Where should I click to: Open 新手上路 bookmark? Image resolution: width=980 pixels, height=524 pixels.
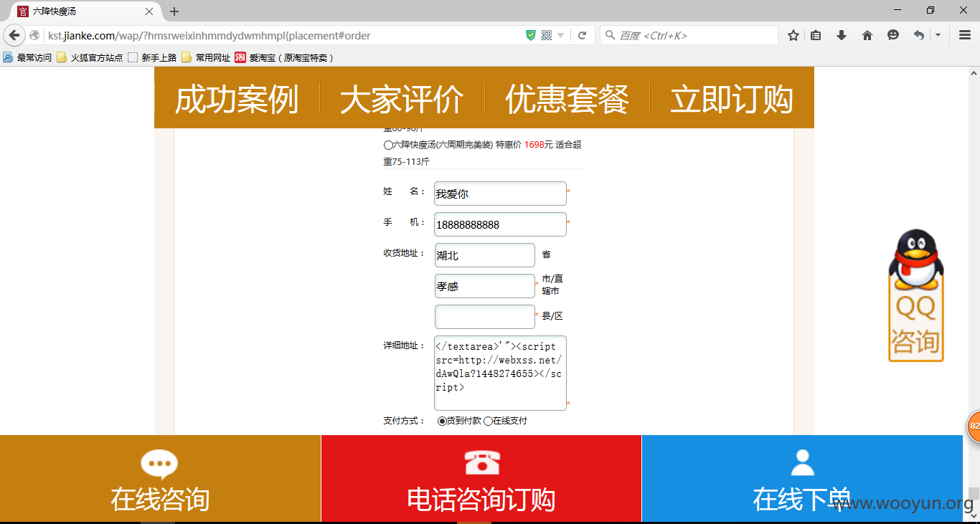point(152,57)
